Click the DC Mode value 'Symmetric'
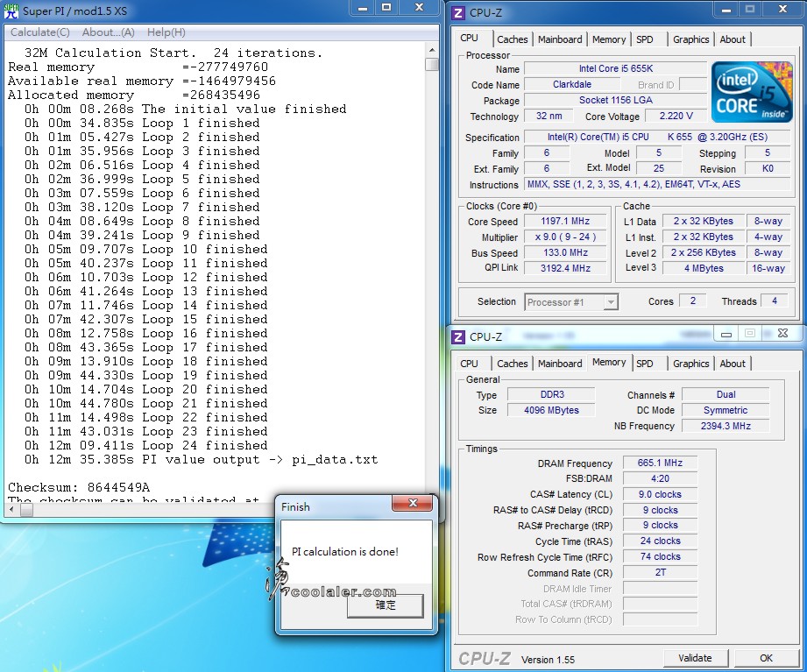 726,410
